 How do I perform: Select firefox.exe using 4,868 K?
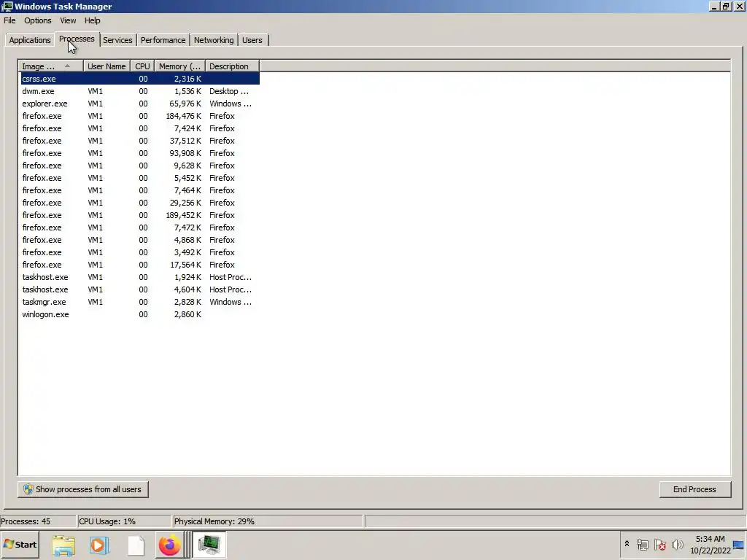139,239
